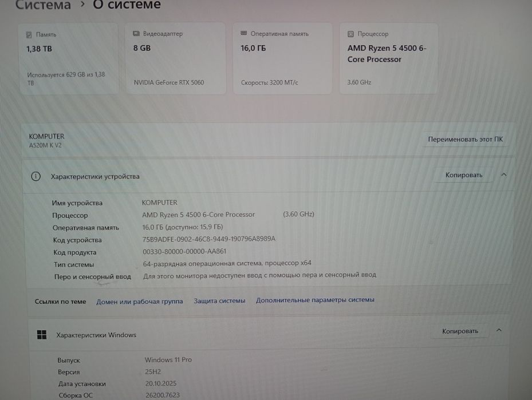Select install date 20.10.2025
The height and width of the screenshot is (400, 532).
161,383
